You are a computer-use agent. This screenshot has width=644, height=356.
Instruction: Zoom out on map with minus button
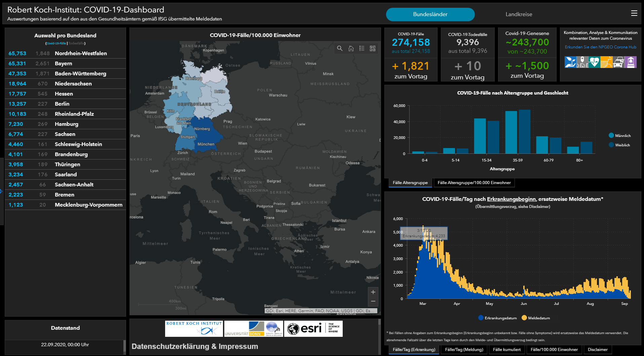(x=373, y=301)
